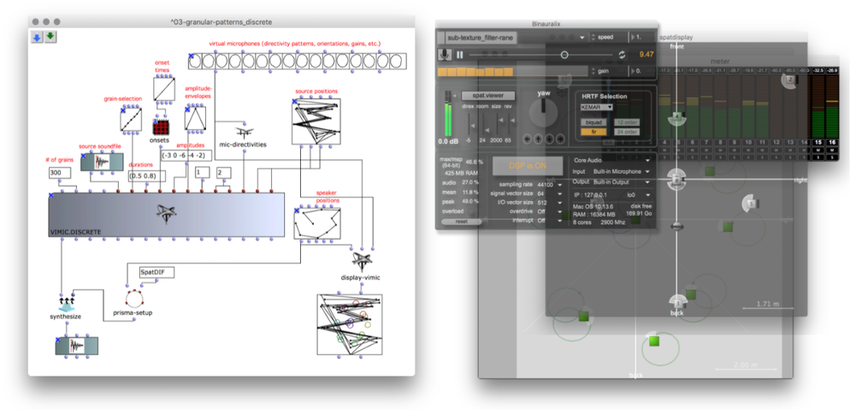
Task: Mute channel 16 in the meter
Action: coord(831,150)
